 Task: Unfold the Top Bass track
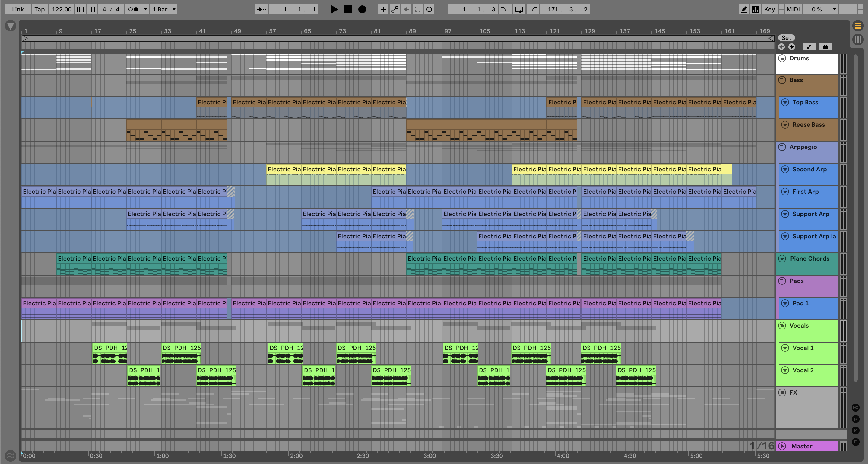785,103
